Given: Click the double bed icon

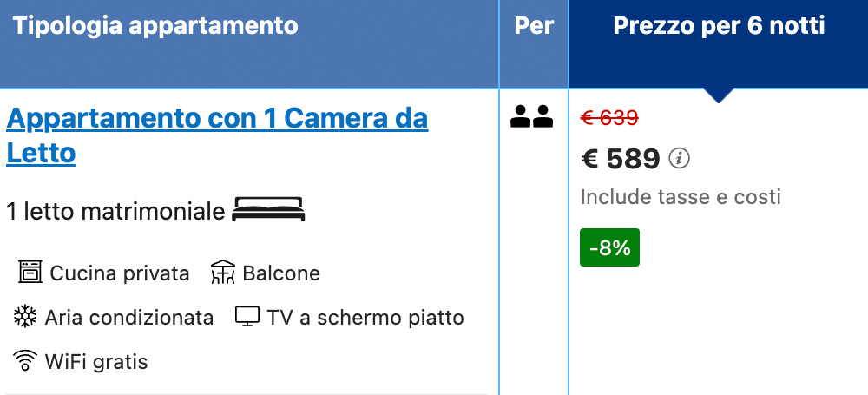Looking at the screenshot, I should click(269, 210).
